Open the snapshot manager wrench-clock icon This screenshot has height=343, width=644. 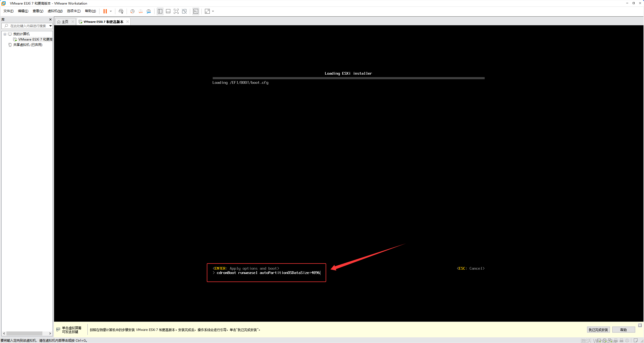click(x=149, y=11)
